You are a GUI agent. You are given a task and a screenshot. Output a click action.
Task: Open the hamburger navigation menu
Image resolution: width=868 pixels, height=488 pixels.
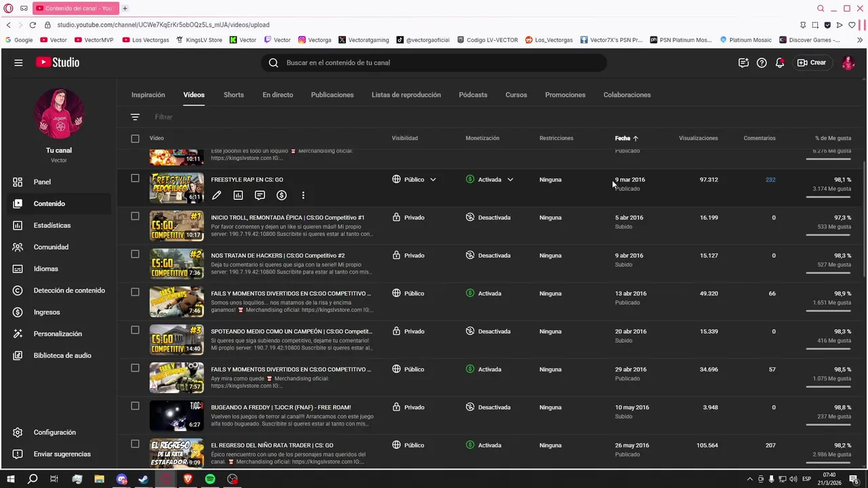[x=18, y=62]
